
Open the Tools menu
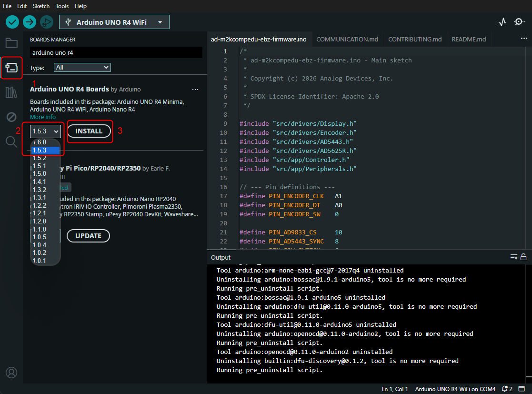coord(62,6)
